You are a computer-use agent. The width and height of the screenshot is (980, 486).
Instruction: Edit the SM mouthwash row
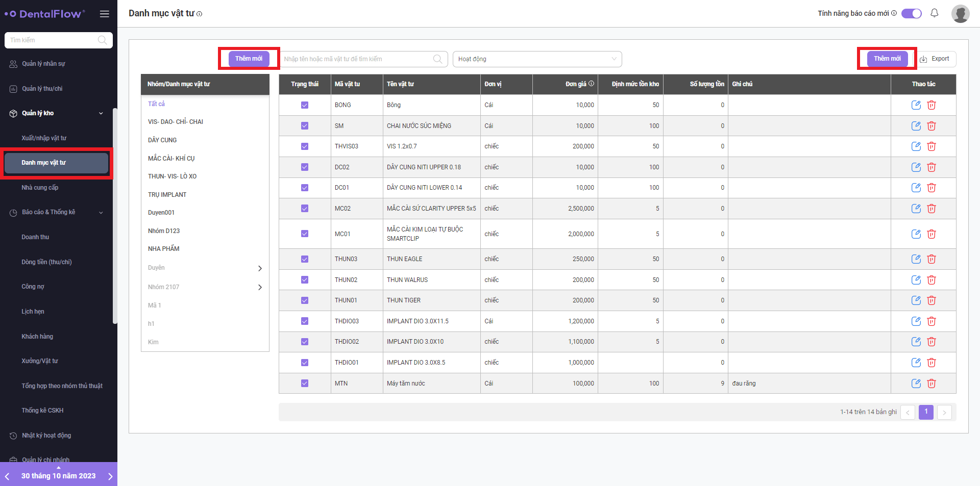[x=916, y=126]
